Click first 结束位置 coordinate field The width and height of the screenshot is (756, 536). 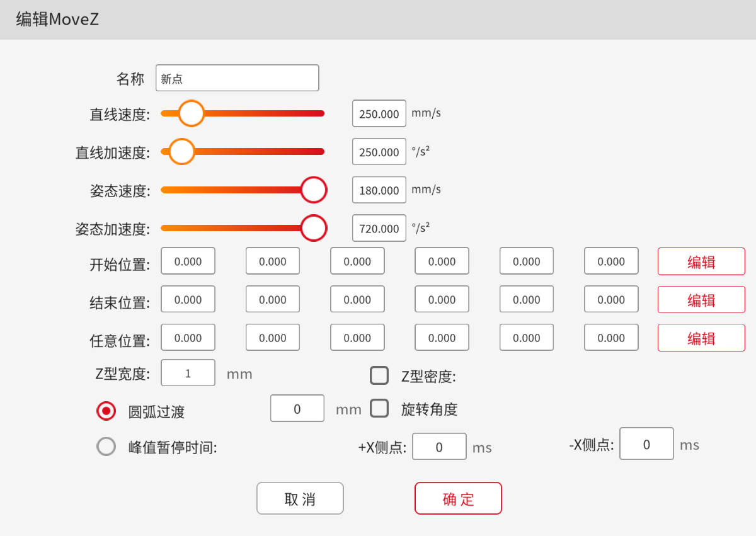188,299
